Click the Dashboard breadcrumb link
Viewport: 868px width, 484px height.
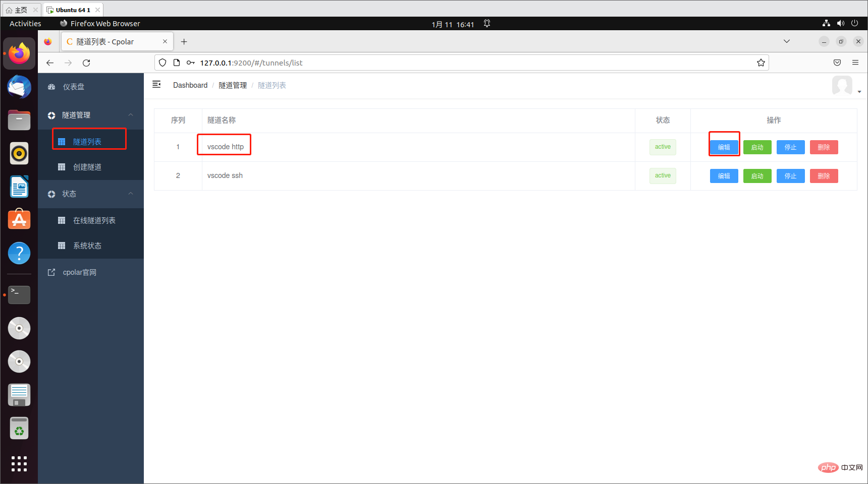[190, 85]
